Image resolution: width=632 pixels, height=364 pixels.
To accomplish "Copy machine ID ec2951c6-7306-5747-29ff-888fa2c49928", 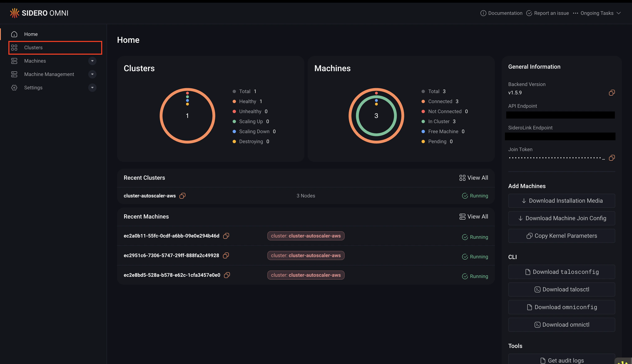I will click(226, 255).
